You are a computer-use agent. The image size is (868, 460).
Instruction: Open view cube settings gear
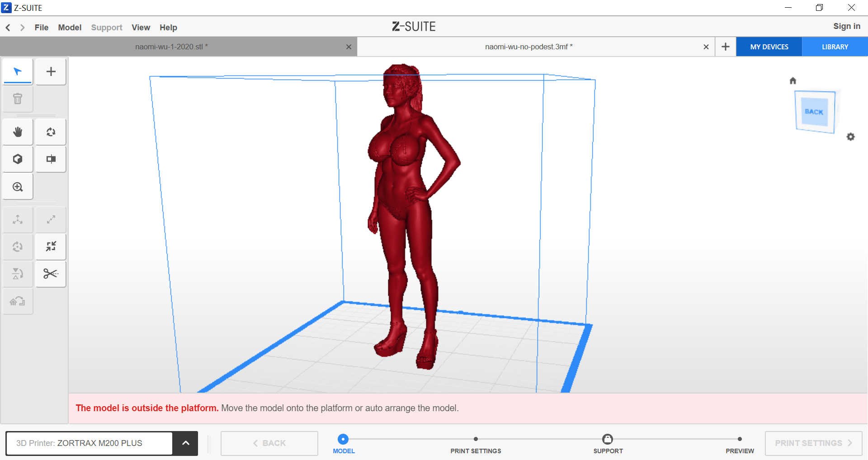click(850, 137)
